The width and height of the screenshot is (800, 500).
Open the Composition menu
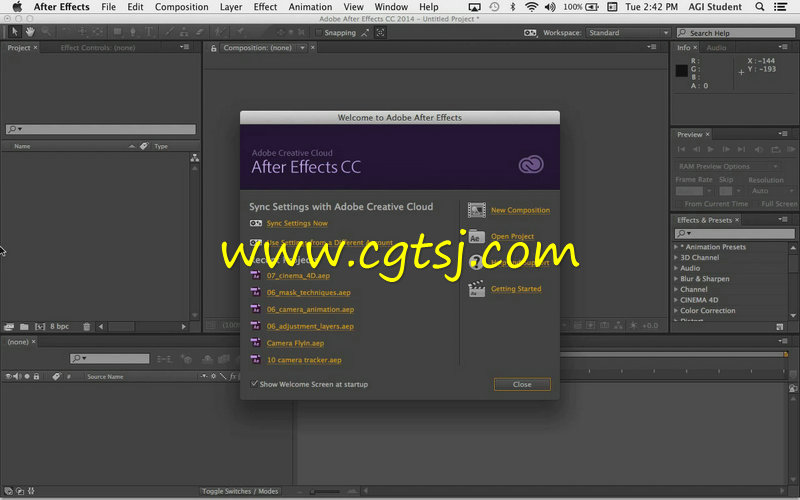tap(182, 7)
